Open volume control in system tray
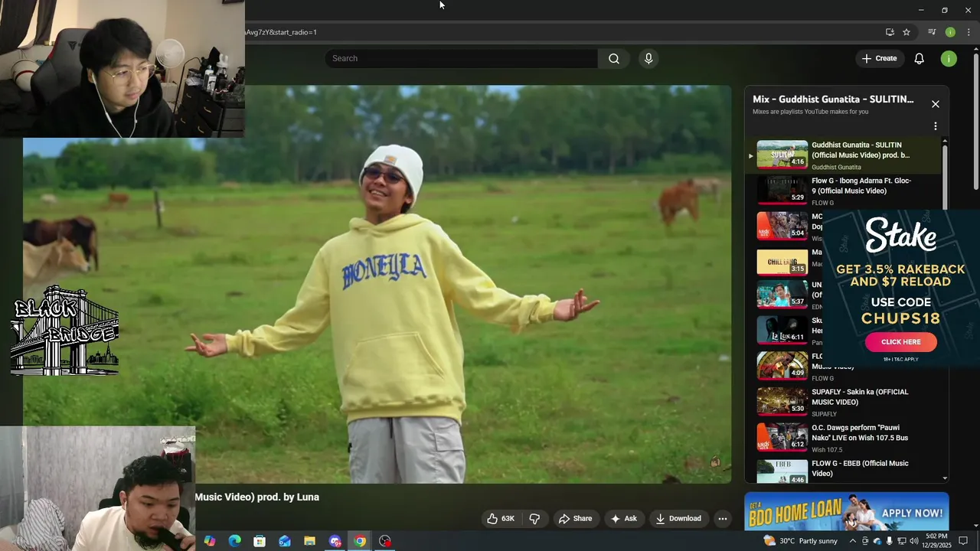This screenshot has height=551, width=980. point(913,541)
